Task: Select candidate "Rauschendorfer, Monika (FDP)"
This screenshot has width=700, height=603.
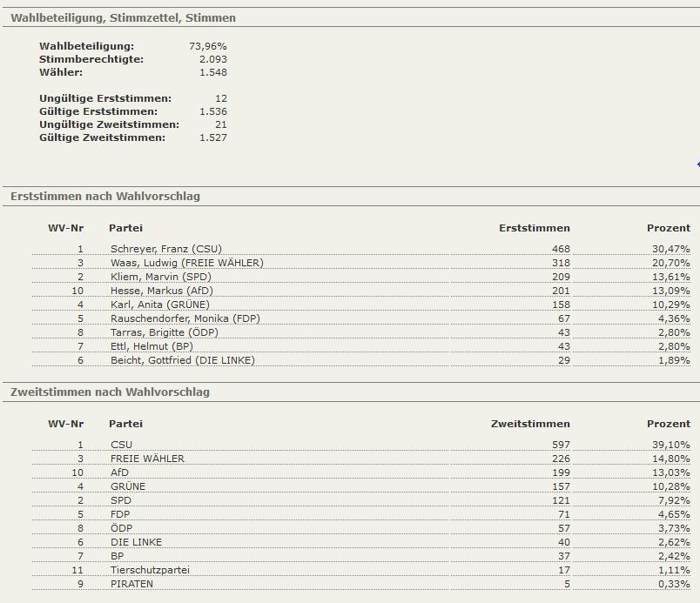Action: click(185, 318)
